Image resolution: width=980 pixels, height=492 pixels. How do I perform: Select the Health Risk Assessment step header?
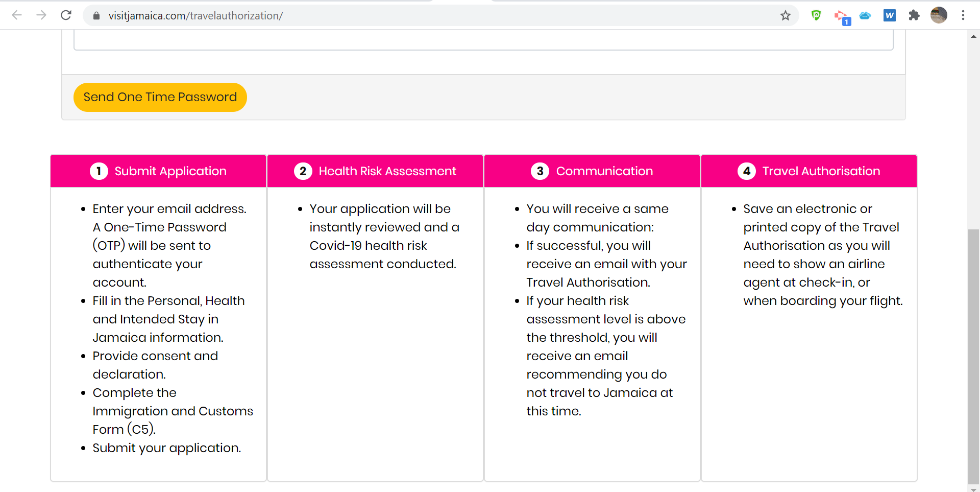pyautogui.click(x=375, y=171)
